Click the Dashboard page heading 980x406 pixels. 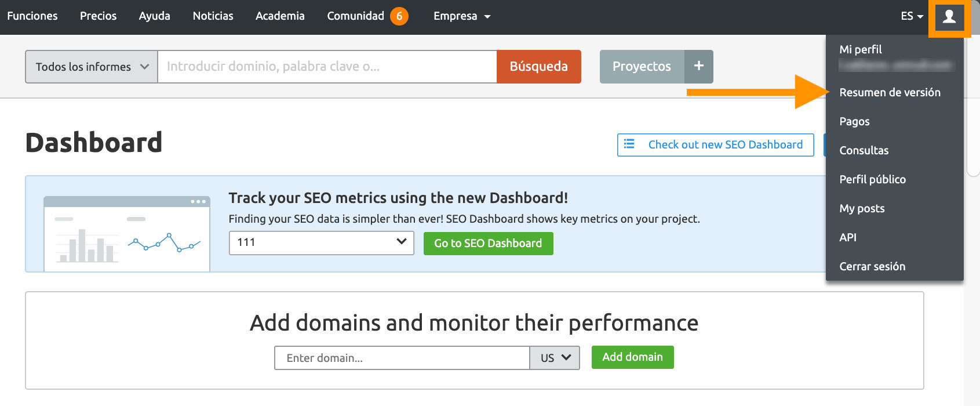point(94,143)
